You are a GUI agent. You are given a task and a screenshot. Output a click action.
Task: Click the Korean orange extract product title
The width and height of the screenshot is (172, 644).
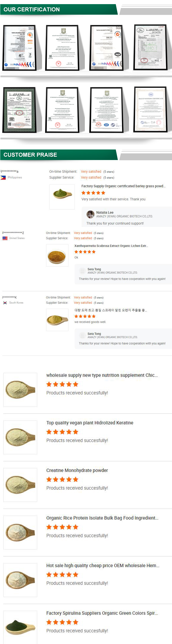pyautogui.click(x=111, y=310)
